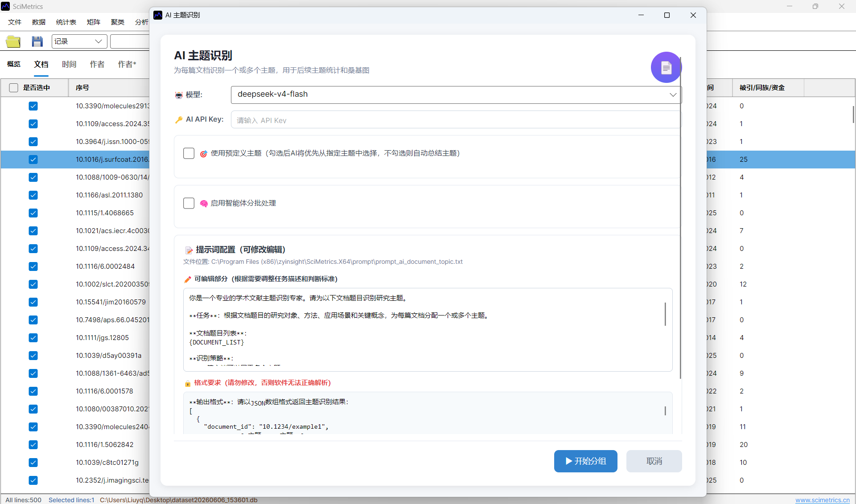Toggle the 是否选中 header checkbox
This screenshot has width=856, height=504.
[14, 88]
